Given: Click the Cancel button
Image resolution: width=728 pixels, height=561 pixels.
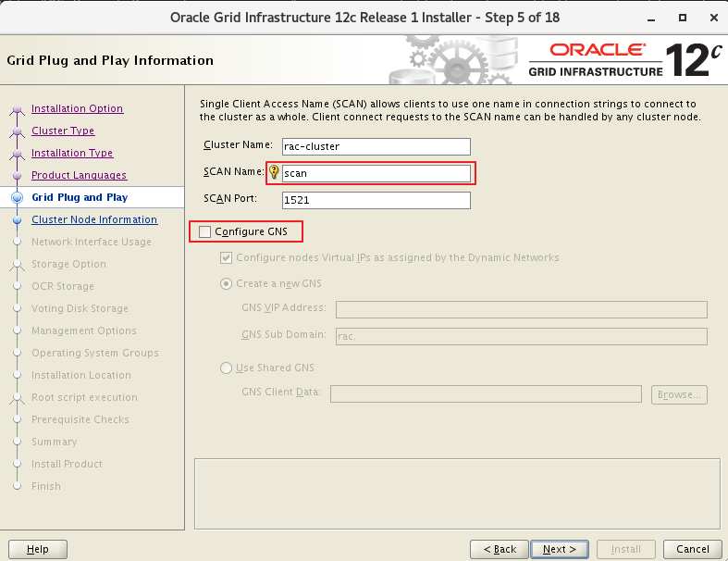Looking at the screenshot, I should point(692,549).
